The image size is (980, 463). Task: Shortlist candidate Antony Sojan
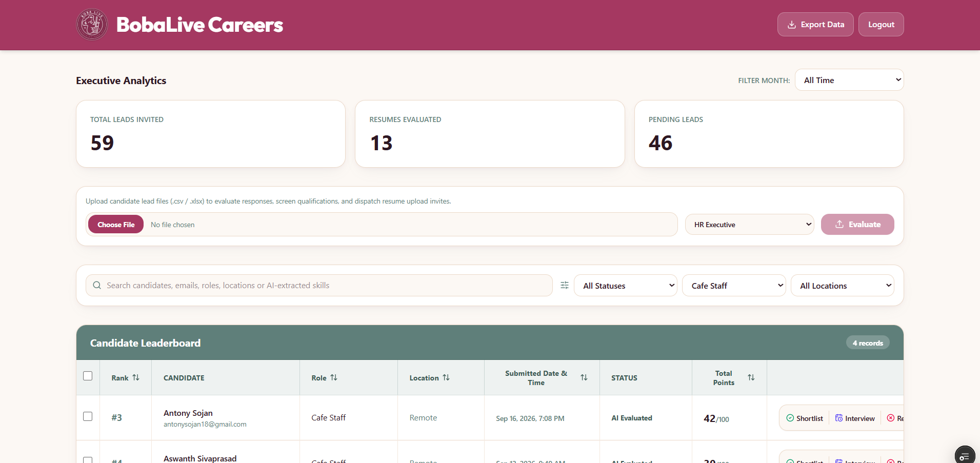point(805,418)
